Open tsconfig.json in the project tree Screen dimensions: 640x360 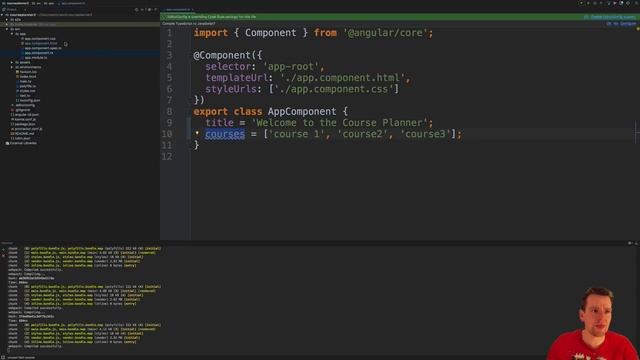(30, 100)
